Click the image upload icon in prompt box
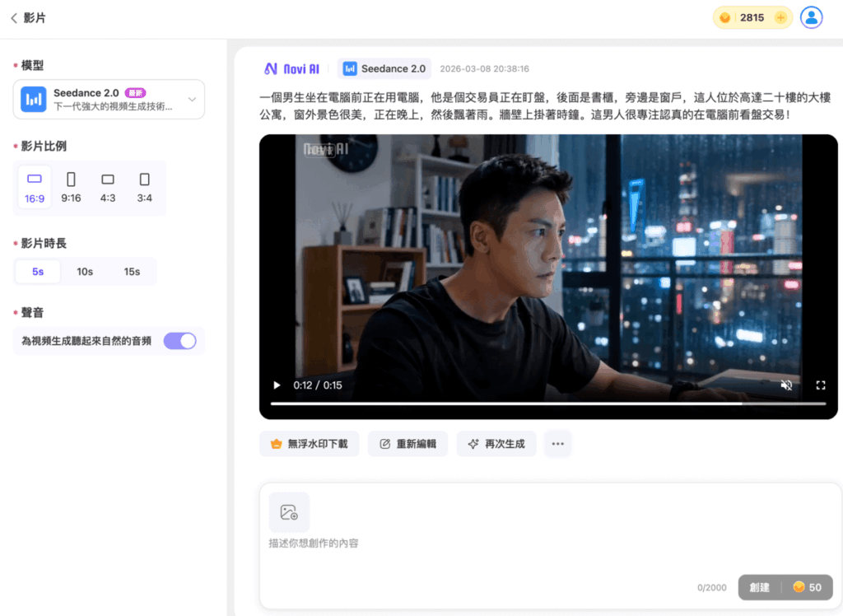The width and height of the screenshot is (843, 616). pyautogui.click(x=289, y=511)
